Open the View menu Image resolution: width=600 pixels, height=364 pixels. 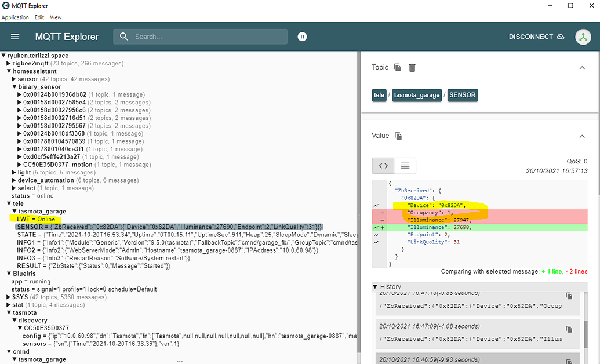click(56, 17)
